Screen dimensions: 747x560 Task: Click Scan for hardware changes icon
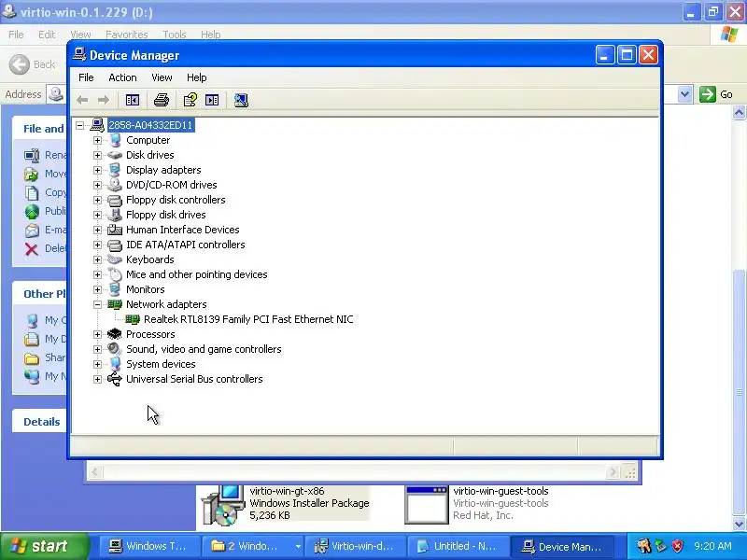241,100
